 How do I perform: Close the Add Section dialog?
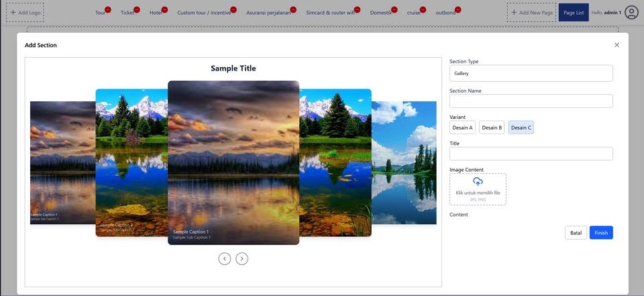click(616, 45)
